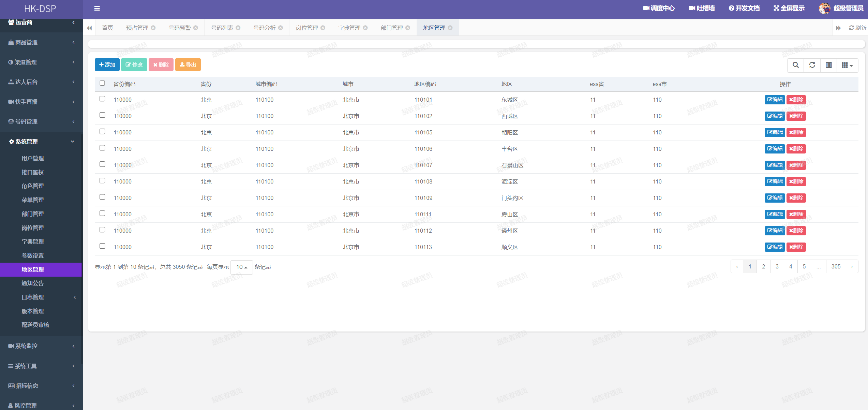Edit the 海淀区 row
The width and height of the screenshot is (868, 410).
point(775,181)
